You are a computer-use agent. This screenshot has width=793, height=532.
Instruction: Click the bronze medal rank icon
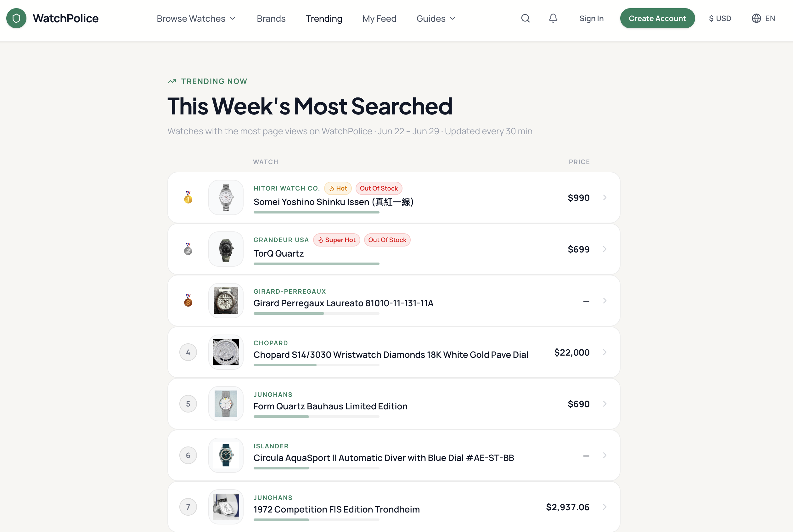188,301
